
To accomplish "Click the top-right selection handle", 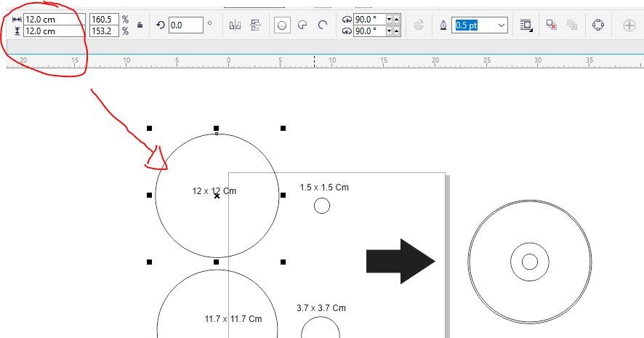I will pos(283,129).
